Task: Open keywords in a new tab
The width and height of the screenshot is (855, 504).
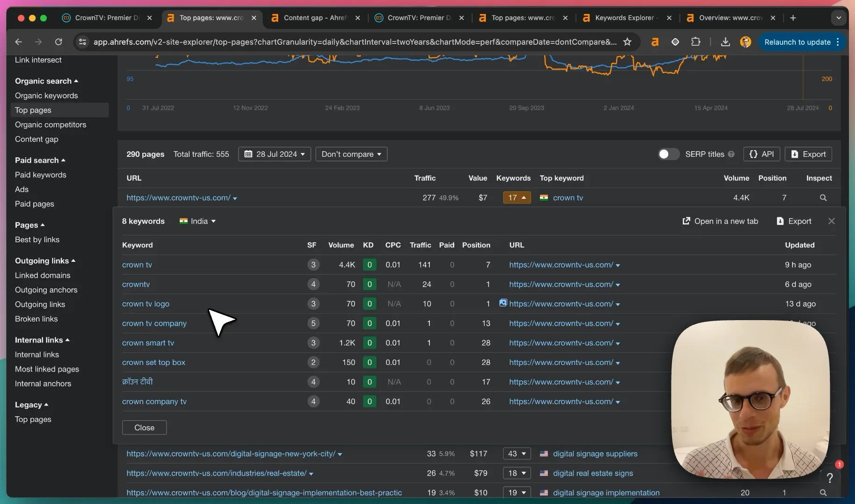Action: (x=720, y=221)
